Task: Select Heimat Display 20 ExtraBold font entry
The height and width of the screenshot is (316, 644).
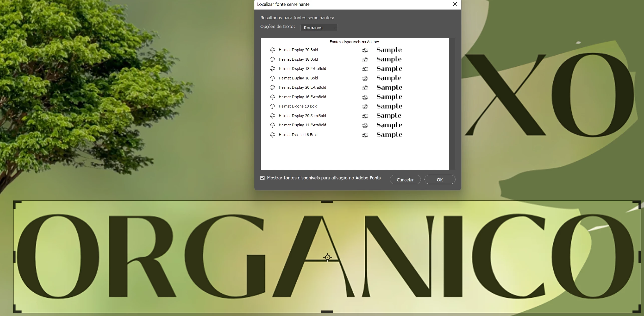Action: pos(302,87)
